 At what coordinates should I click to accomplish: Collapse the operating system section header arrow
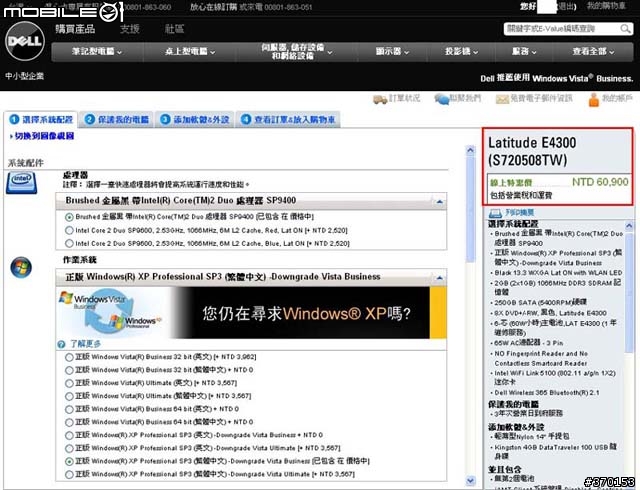[x=440, y=278]
